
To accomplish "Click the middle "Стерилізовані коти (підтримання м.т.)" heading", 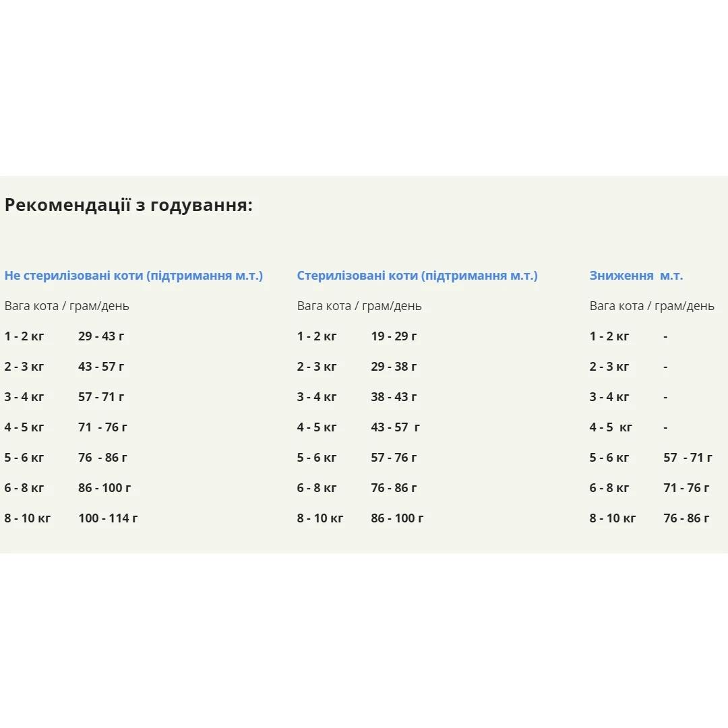I will tap(417, 276).
